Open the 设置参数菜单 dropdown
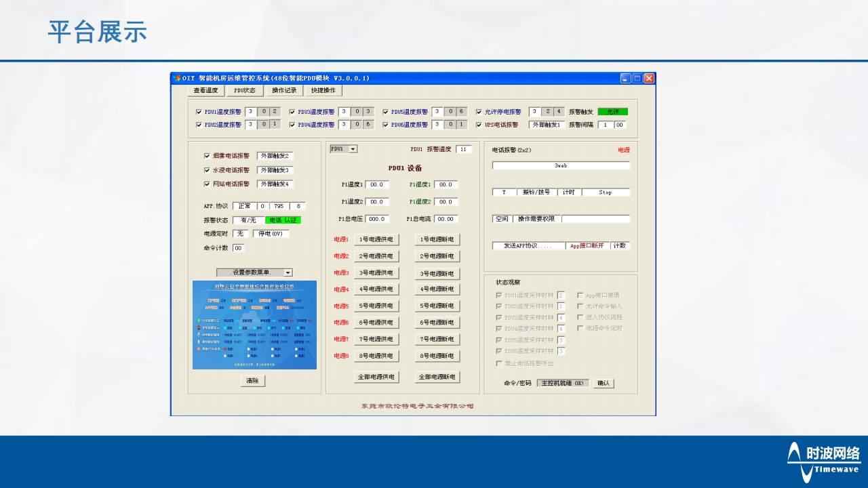Image resolution: width=868 pixels, height=488 pixels. tap(288, 272)
